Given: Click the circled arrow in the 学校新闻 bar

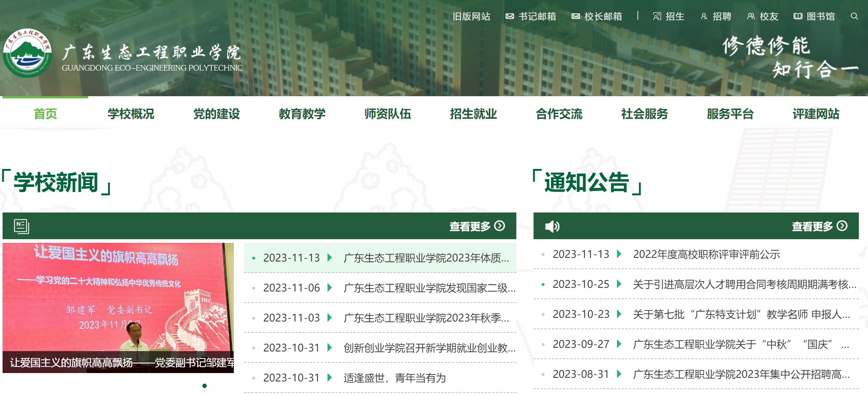Looking at the screenshot, I should (500, 226).
